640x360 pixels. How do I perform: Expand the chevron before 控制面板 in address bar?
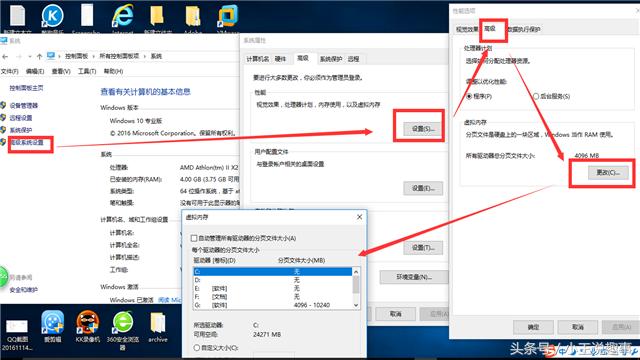pos(59,56)
